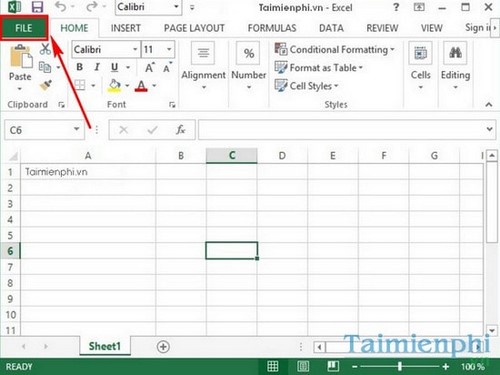
Task: Open Conditional Formatting menu
Action: pos(335,50)
